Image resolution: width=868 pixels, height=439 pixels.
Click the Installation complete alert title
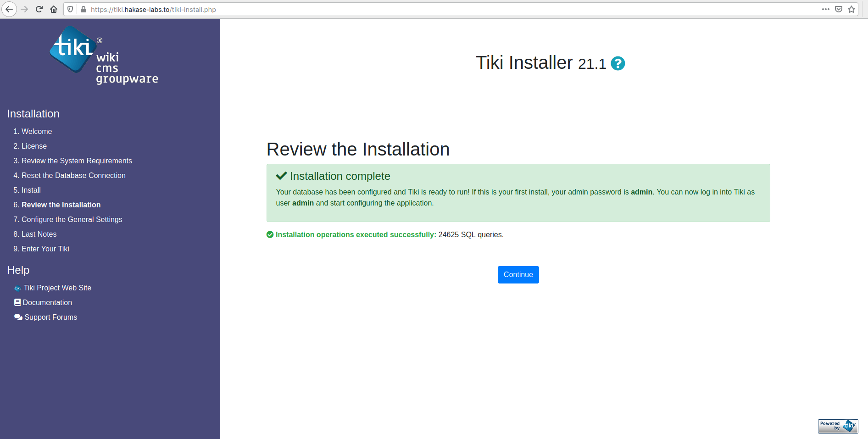340,176
